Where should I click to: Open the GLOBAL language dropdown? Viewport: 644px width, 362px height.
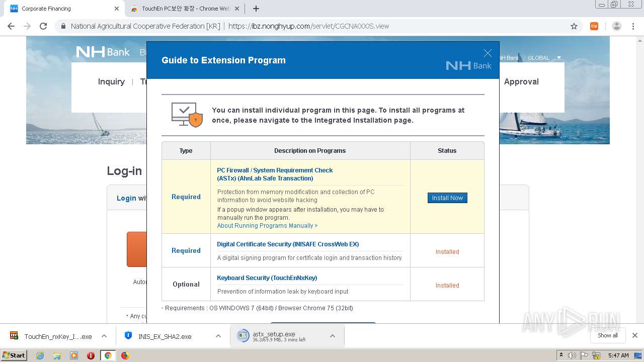544,58
